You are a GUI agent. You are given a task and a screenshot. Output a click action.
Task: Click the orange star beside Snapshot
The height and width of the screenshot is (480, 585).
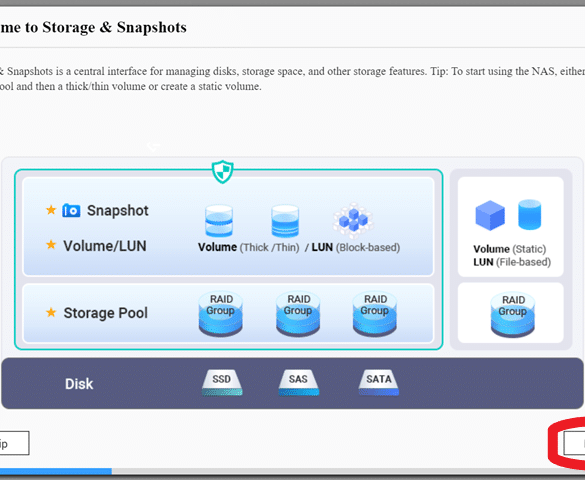51,210
